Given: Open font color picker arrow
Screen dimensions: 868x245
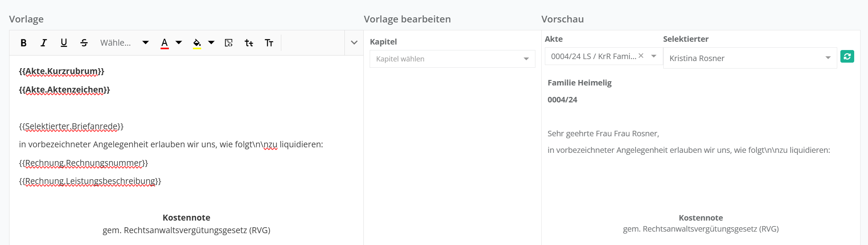Looking at the screenshot, I should 179,43.
